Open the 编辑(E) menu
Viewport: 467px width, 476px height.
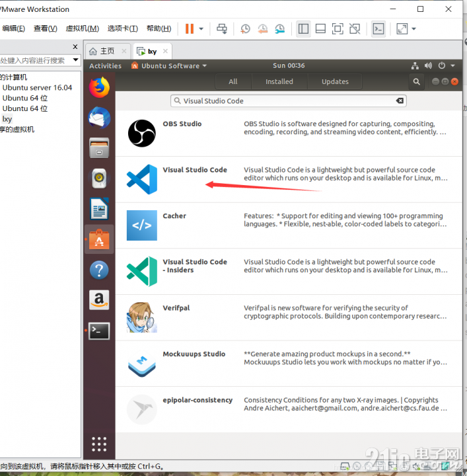13,28
